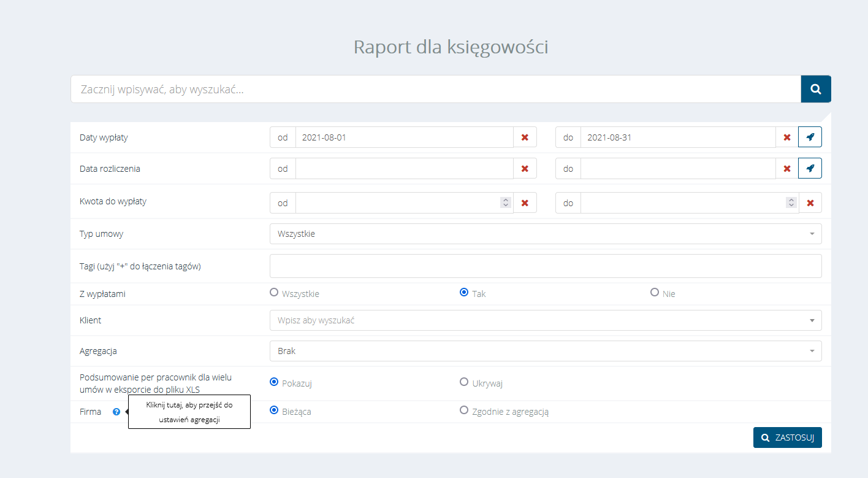868x478 pixels.
Task: Click the main search text box
Action: tap(435, 90)
